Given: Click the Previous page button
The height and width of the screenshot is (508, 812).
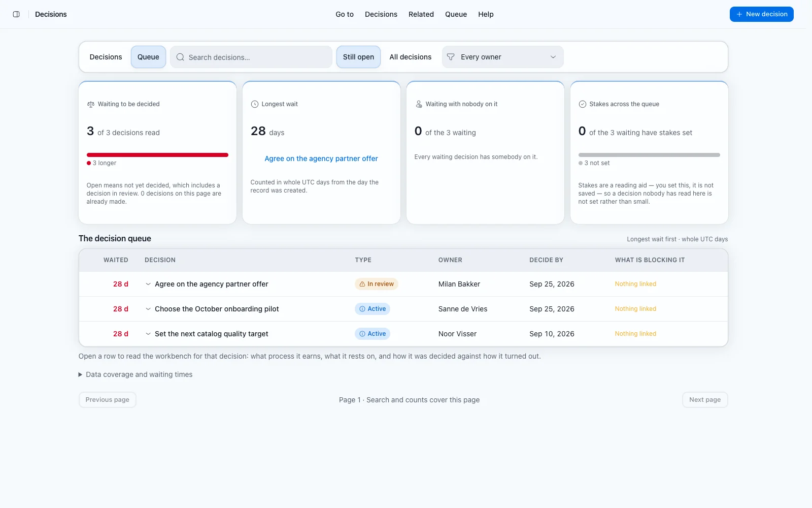Looking at the screenshot, I should click(108, 400).
